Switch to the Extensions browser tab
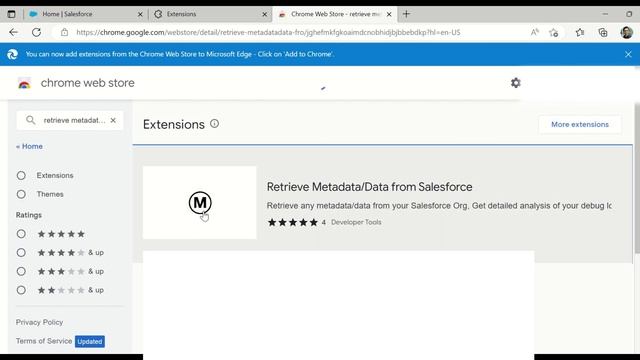Image resolution: width=640 pixels, height=360 pixels. click(210, 14)
